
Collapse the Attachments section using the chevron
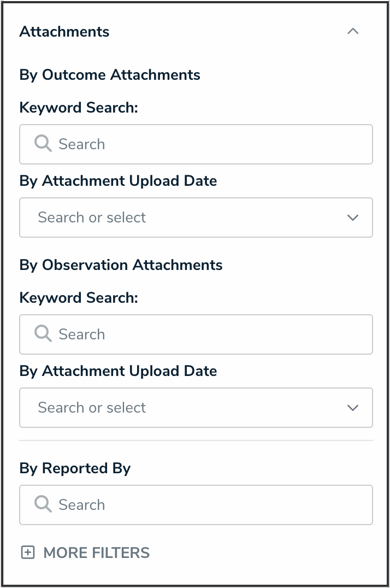pos(353,32)
